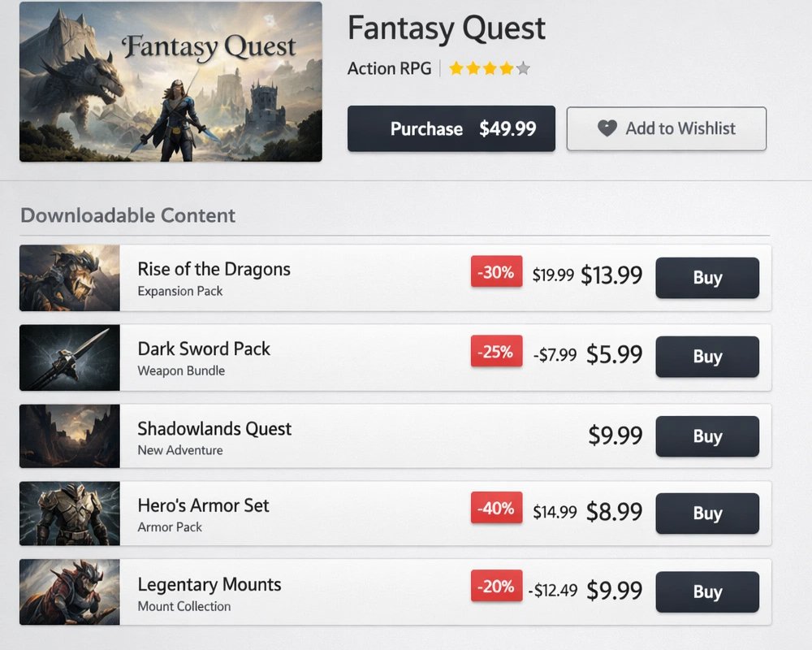Screen dimensions: 812x650
Task: Click the -20% badge on Legentary Mounts
Action: [x=496, y=587]
